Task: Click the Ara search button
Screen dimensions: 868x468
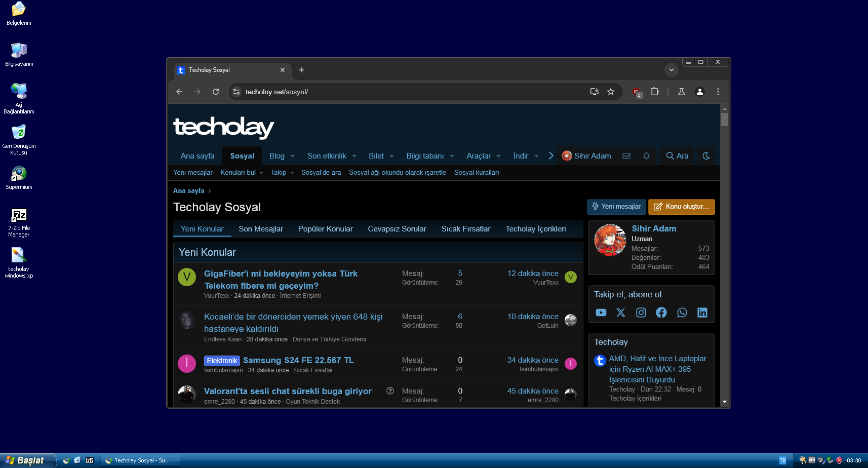Action: pyautogui.click(x=677, y=156)
